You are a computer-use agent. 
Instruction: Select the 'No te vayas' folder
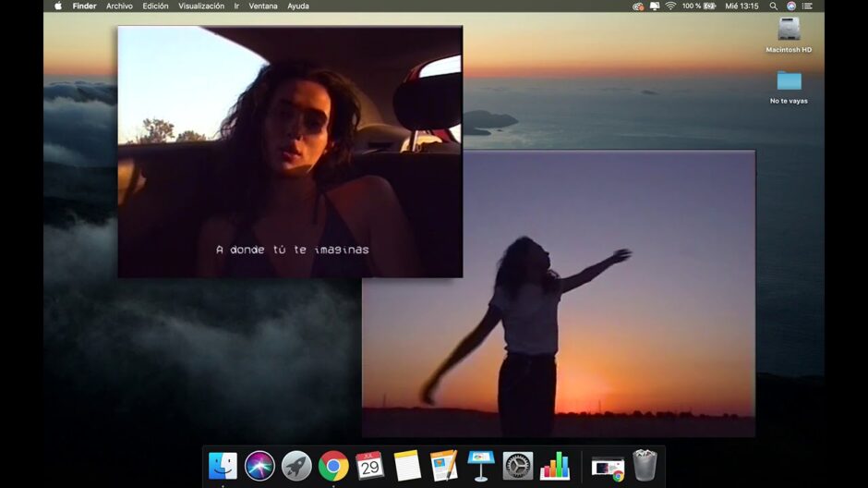[789, 81]
